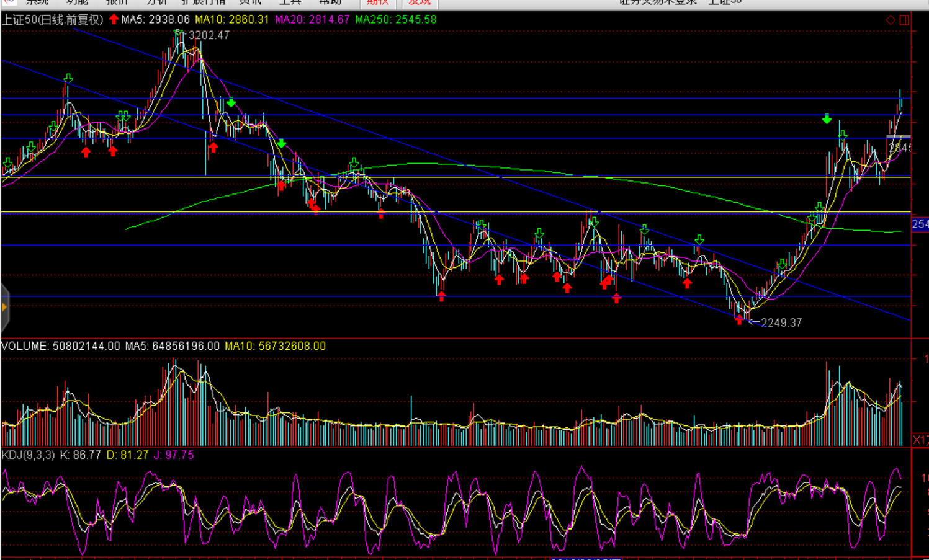Click the solid green arrow at far right rally
929x560 pixels.
(x=827, y=119)
